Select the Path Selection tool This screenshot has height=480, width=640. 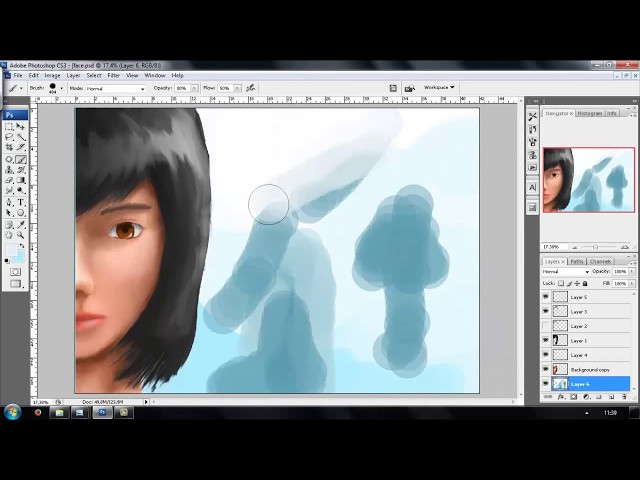[9, 213]
